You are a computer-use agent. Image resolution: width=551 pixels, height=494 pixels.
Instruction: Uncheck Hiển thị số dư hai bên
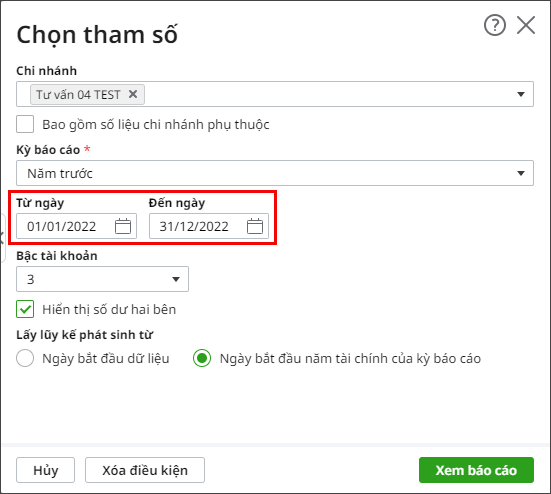pos(25,309)
